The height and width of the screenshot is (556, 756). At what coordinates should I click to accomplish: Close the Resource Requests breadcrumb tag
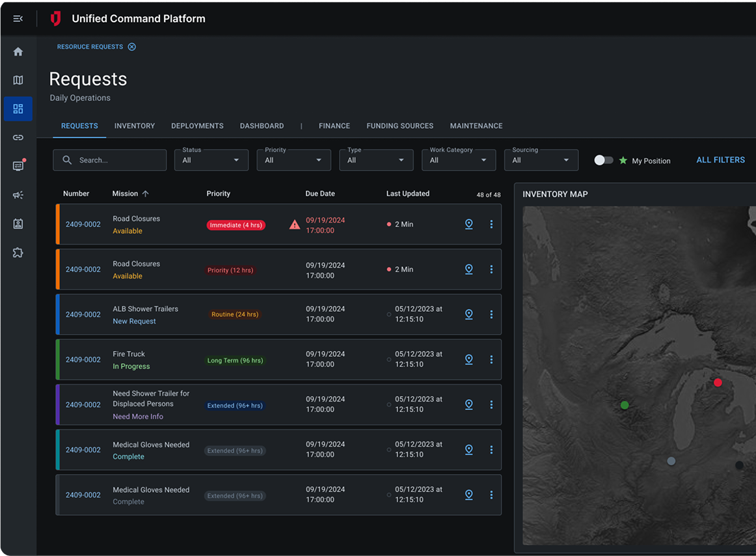coord(132,47)
